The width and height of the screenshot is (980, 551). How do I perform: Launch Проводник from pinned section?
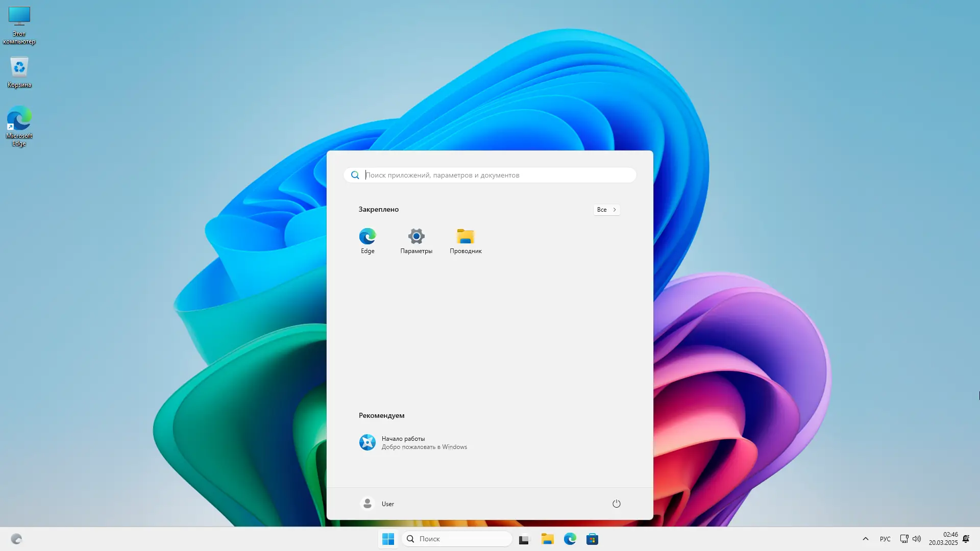coord(465,241)
